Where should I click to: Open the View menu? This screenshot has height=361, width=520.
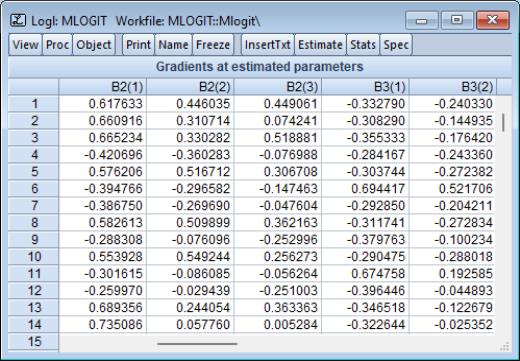25,44
